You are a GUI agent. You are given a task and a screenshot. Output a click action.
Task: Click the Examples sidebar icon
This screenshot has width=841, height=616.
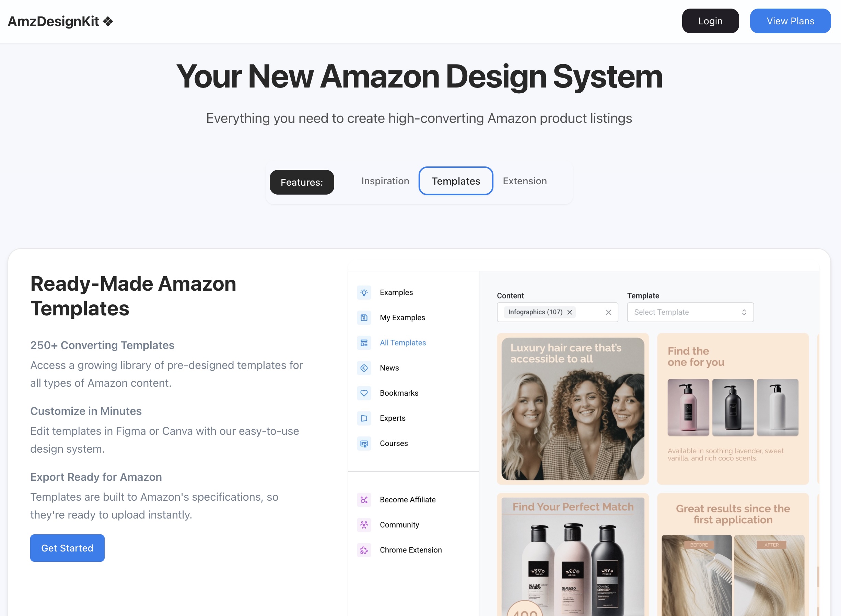click(364, 293)
